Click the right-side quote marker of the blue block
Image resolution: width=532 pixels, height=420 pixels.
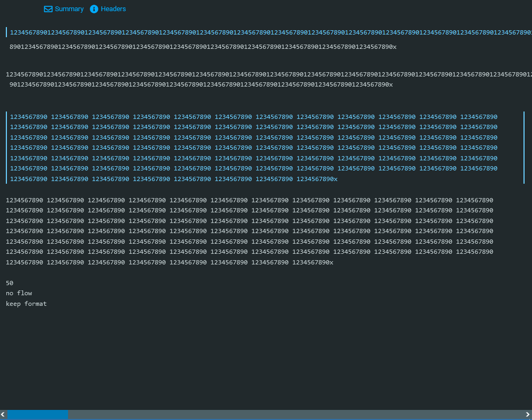(524, 147)
